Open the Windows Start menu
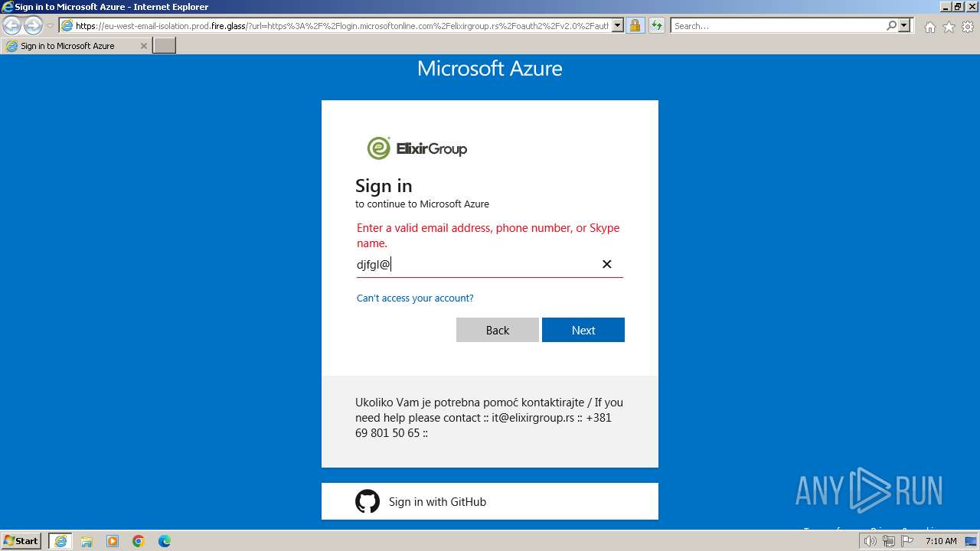 pyautogui.click(x=21, y=541)
